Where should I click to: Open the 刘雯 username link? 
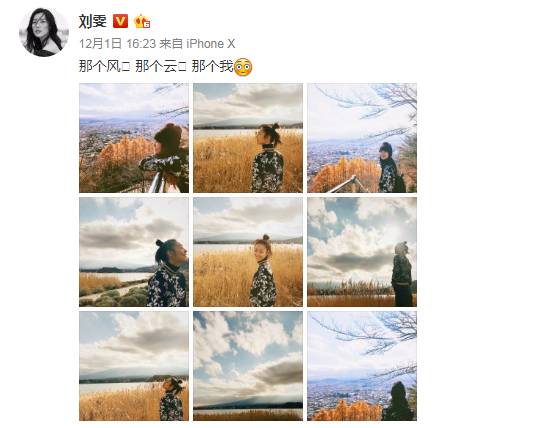93,21
